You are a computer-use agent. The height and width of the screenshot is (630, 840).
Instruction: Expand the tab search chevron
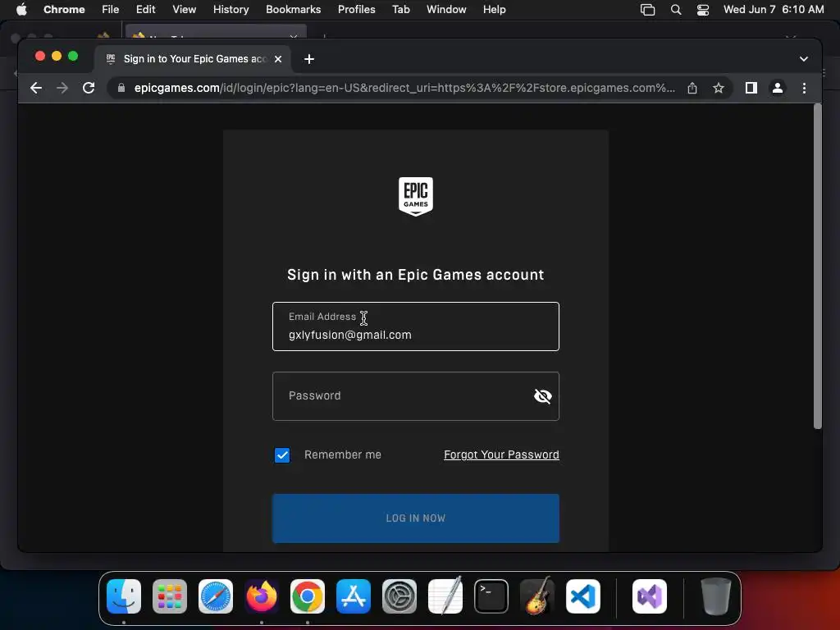click(x=804, y=59)
